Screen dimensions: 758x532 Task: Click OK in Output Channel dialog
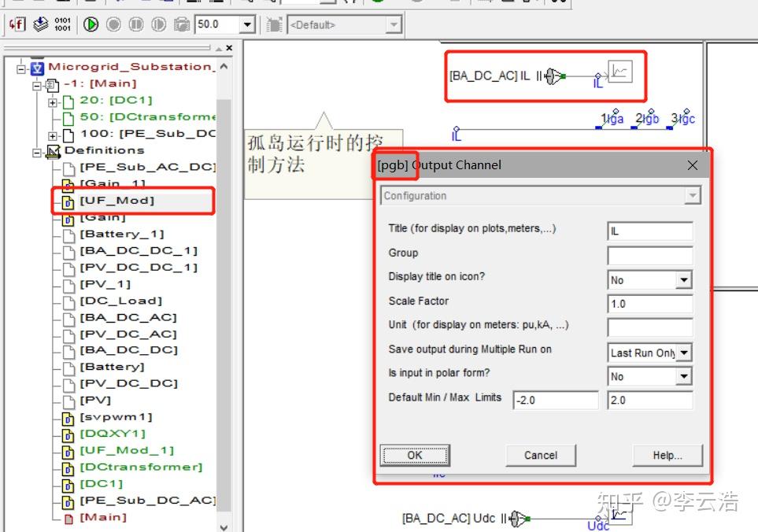[x=415, y=455]
